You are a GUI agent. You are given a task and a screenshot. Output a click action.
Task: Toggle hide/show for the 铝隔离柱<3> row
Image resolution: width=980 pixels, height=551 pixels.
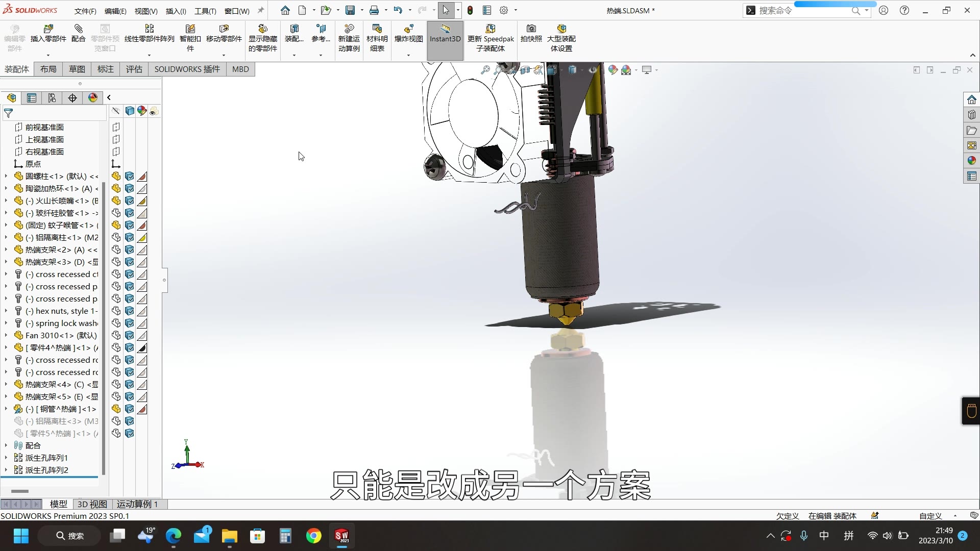pos(116,421)
